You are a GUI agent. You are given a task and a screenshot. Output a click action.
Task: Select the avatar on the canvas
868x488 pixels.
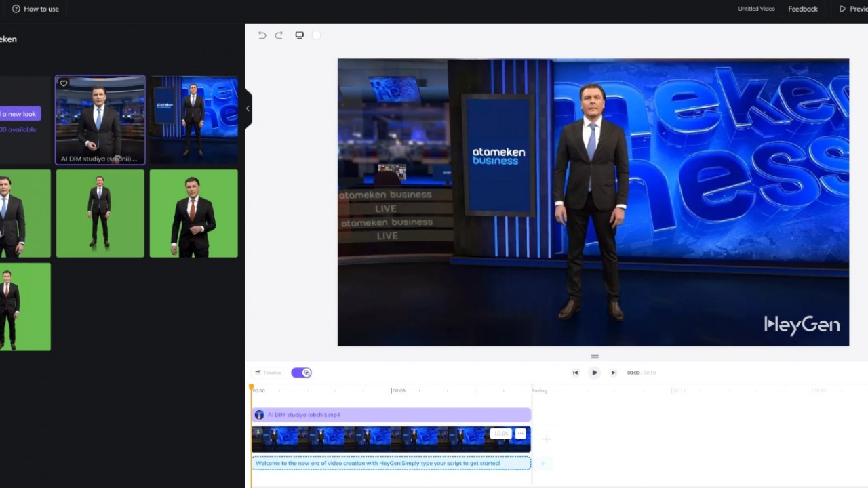tap(591, 201)
